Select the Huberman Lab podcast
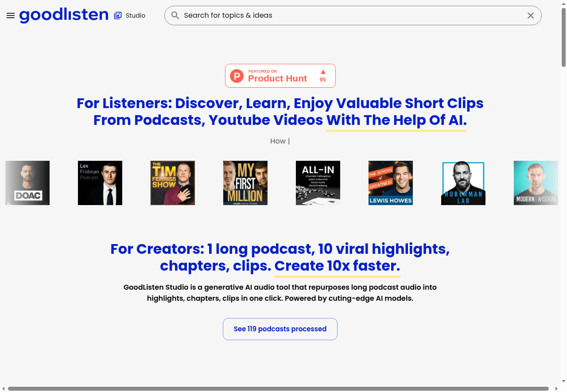 tap(463, 183)
